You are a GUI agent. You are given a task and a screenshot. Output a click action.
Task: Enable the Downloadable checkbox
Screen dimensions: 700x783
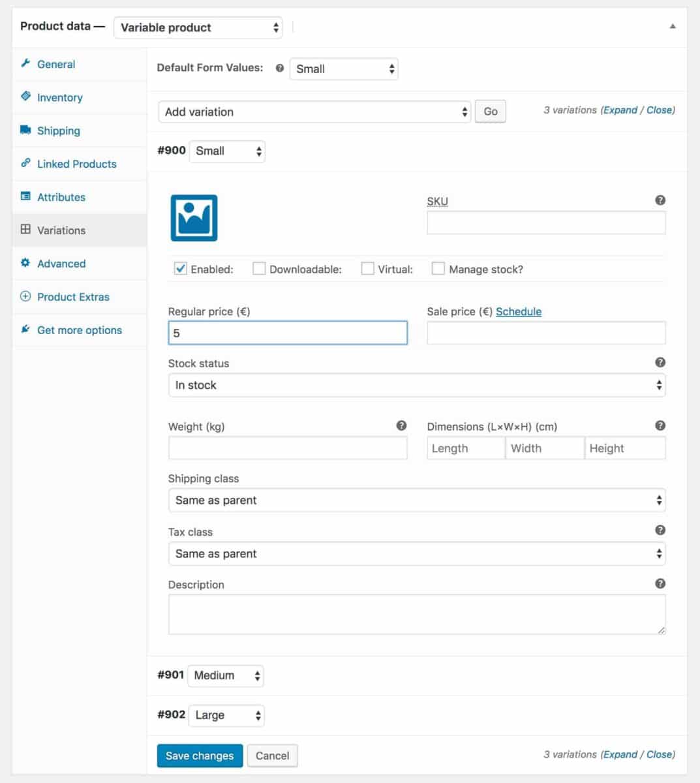pyautogui.click(x=259, y=268)
